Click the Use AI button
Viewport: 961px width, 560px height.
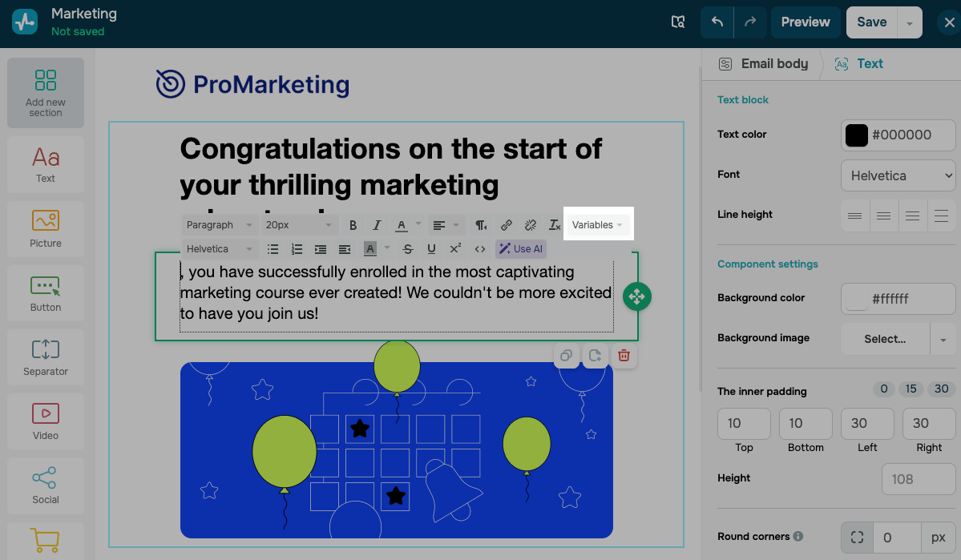(x=520, y=249)
